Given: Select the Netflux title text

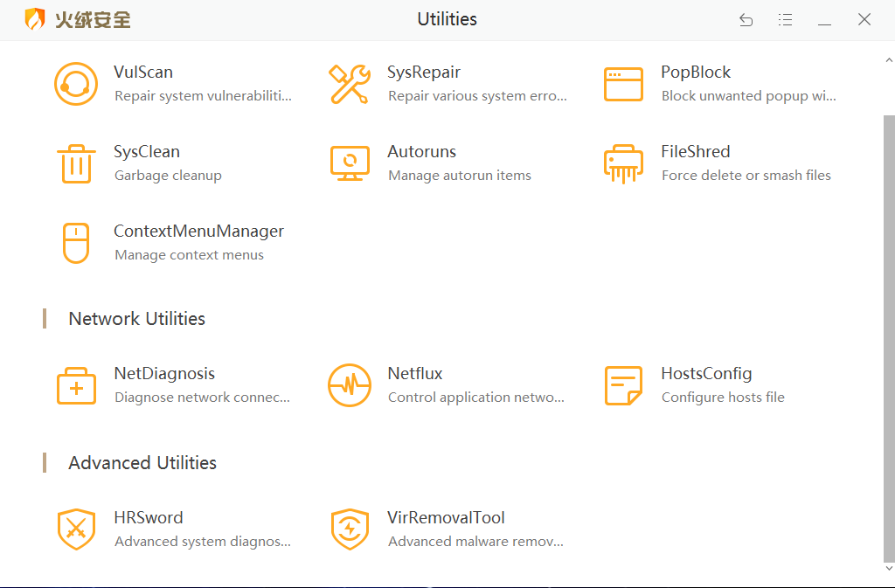Looking at the screenshot, I should pos(415,374).
